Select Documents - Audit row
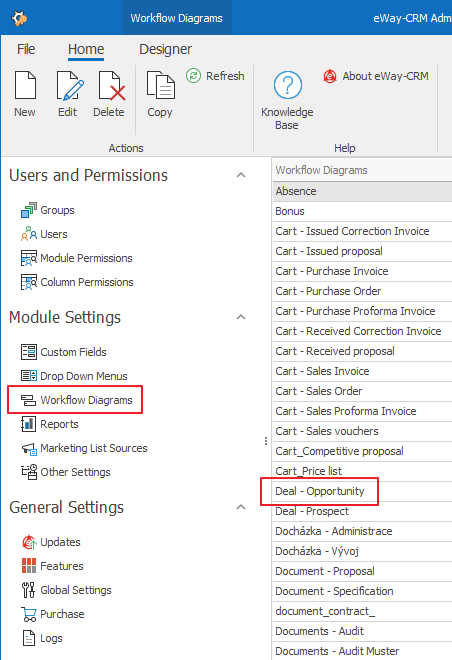 [362, 631]
